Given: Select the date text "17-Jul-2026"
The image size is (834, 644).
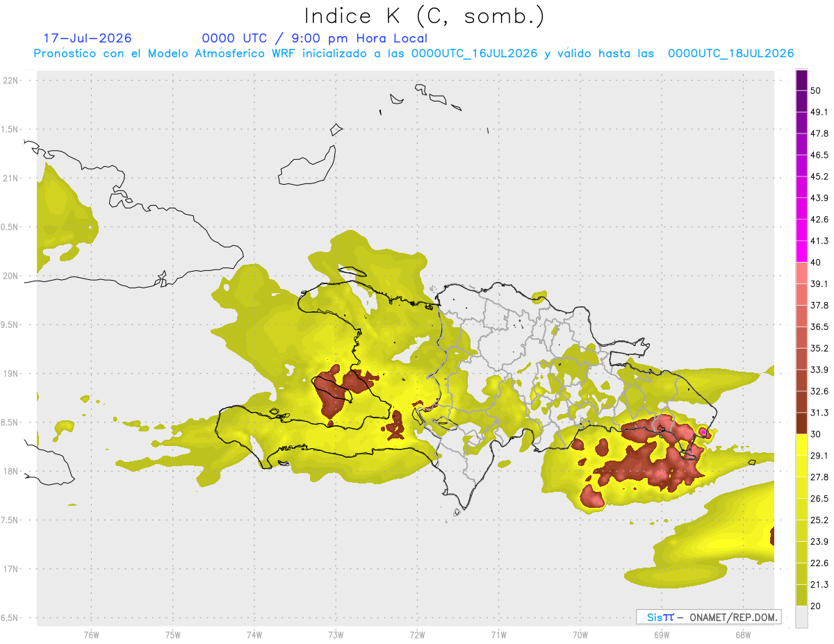Looking at the screenshot, I should (88, 38).
